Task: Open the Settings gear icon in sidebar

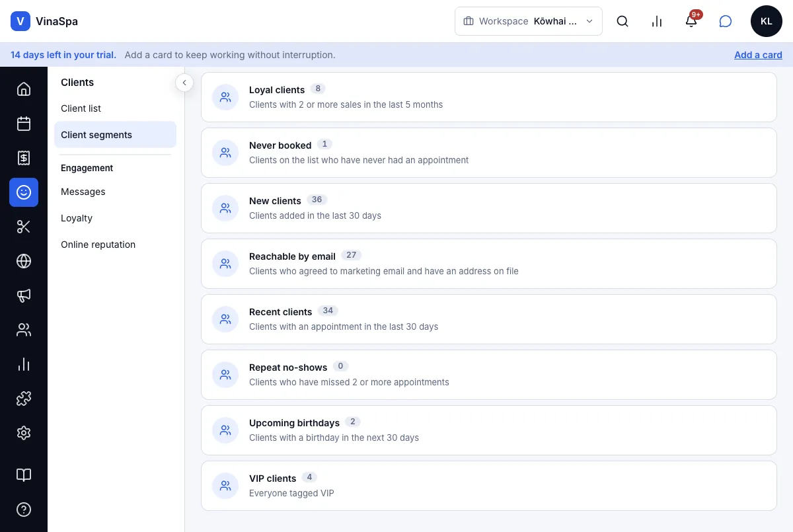Action: [24, 433]
